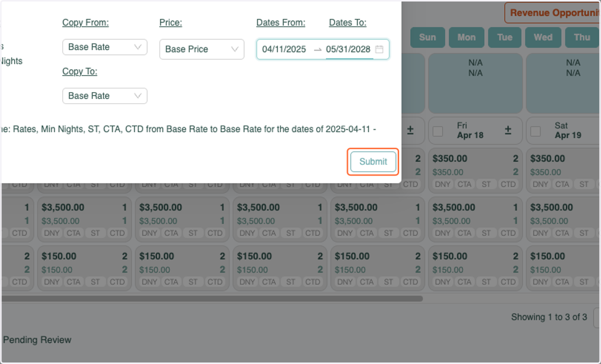Select the Wed day filter
Image resolution: width=601 pixels, height=364 pixels.
click(543, 38)
